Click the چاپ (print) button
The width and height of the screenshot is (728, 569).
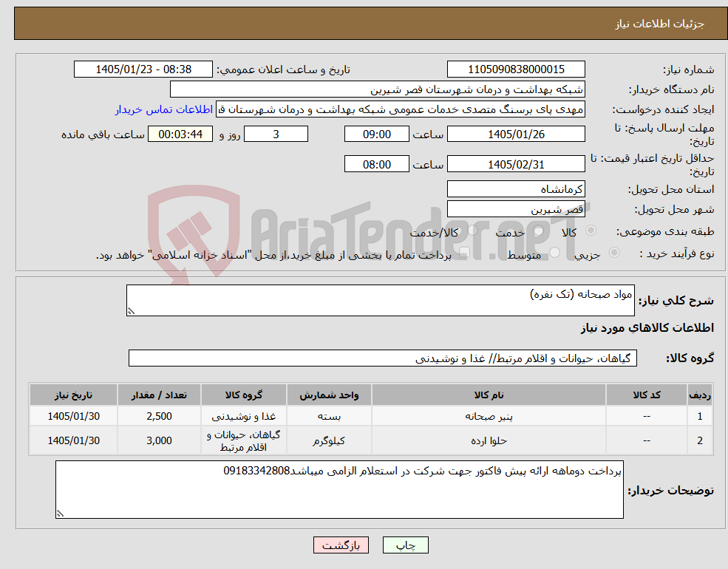click(x=405, y=545)
